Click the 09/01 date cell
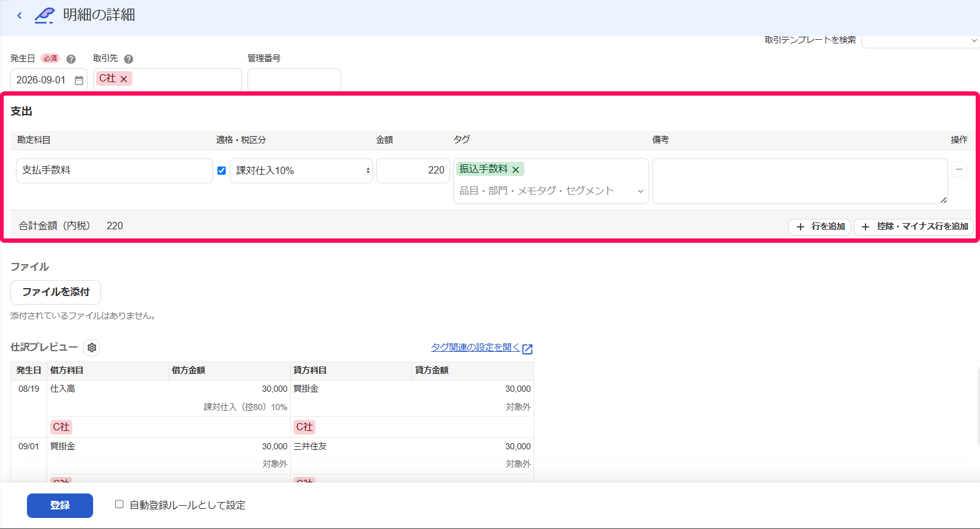 click(29, 446)
